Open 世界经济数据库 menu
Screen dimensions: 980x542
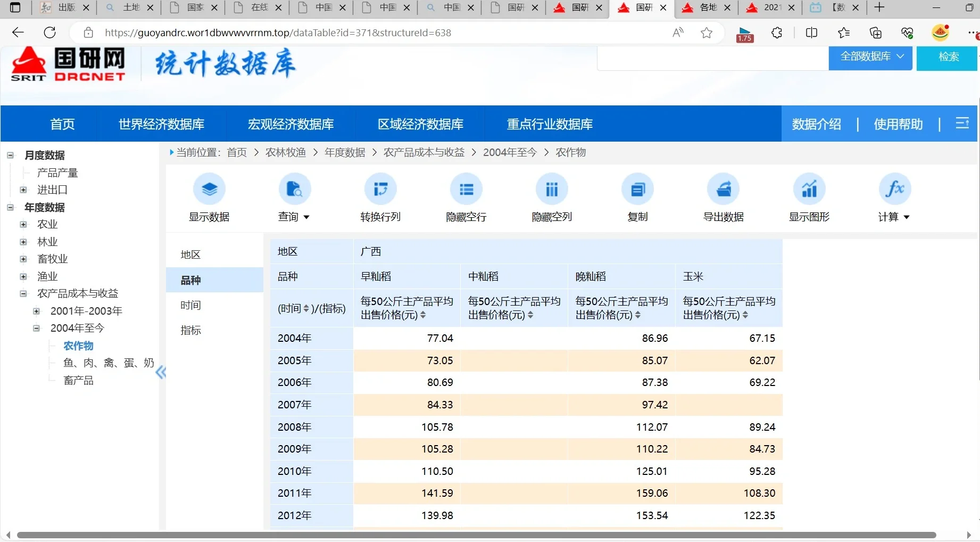pyautogui.click(x=161, y=124)
